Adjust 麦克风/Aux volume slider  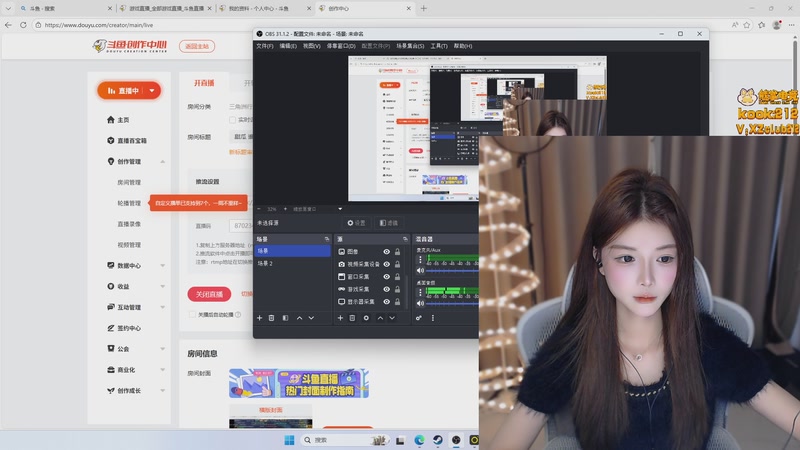pos(452,270)
